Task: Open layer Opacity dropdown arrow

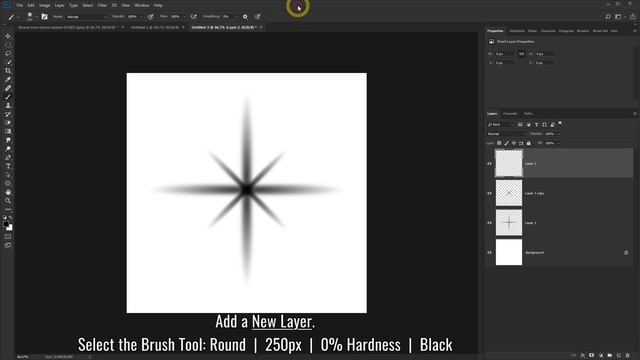Action: pos(558,134)
